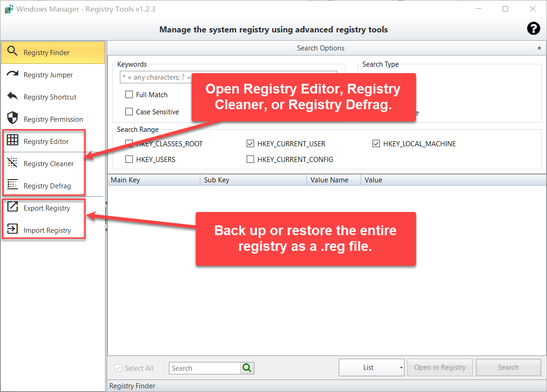The width and height of the screenshot is (547, 392).
Task: Minimize the Registry Tools window
Action: [x=479, y=9]
